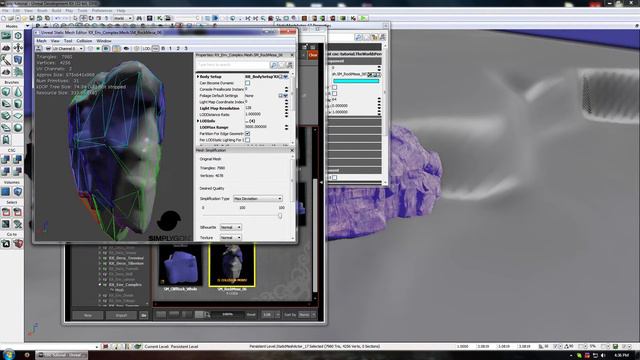Click the CSG Intersect icon
The width and height of the screenshot is (640, 360).
[6, 171]
